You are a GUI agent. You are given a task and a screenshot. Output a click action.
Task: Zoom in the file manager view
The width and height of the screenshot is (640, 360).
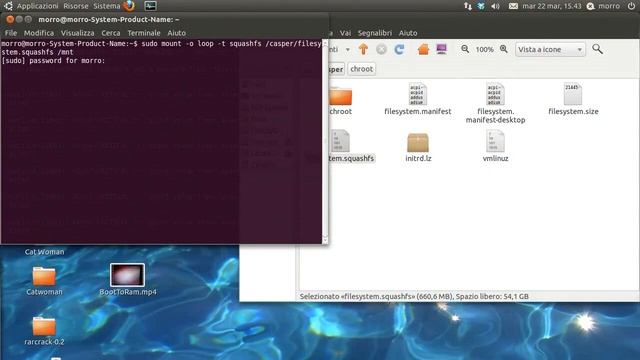(504, 49)
